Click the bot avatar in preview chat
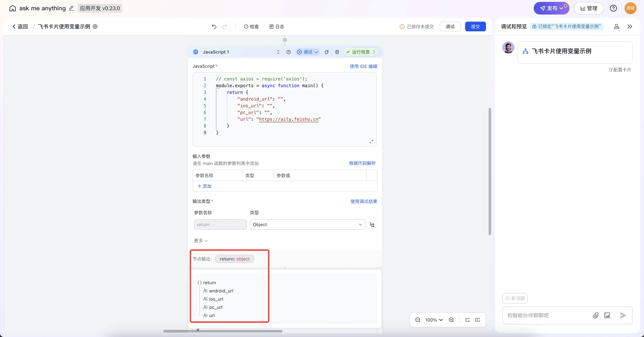644x337 pixels. 508,48
